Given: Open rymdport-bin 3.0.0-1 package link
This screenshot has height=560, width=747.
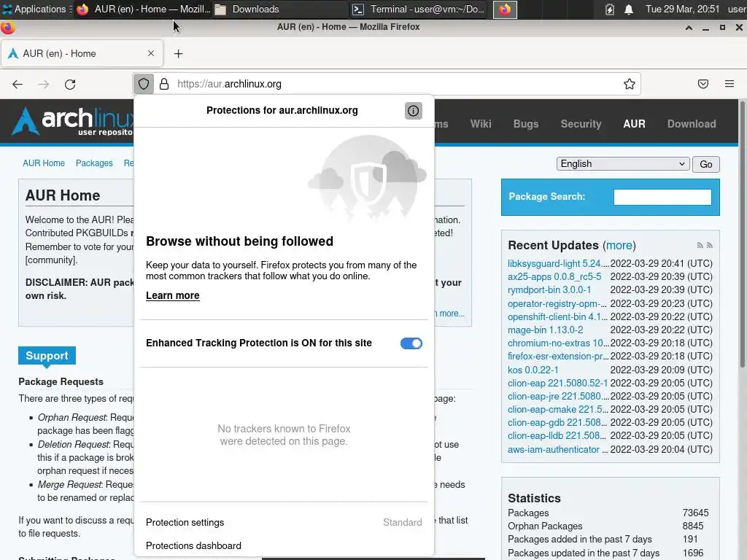Looking at the screenshot, I should coord(549,290).
